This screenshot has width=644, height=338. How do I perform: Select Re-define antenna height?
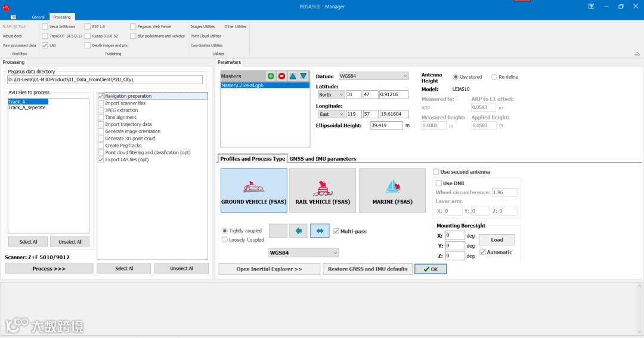pyautogui.click(x=494, y=77)
